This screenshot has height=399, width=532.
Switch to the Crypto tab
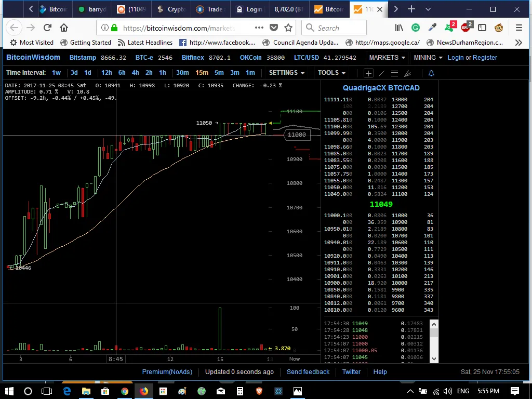[171, 9]
